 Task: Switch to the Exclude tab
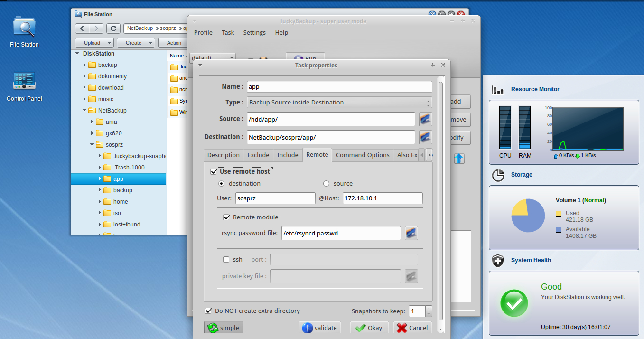tap(258, 155)
